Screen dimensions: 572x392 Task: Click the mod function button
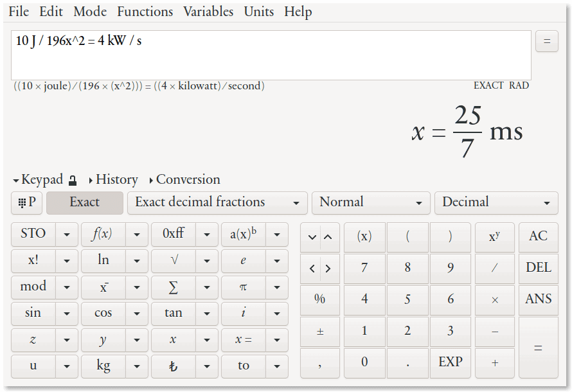click(33, 287)
